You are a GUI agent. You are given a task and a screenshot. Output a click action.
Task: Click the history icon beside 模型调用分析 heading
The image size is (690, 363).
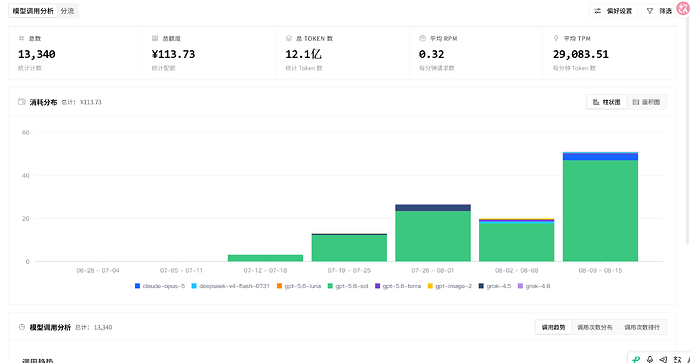pos(22,327)
